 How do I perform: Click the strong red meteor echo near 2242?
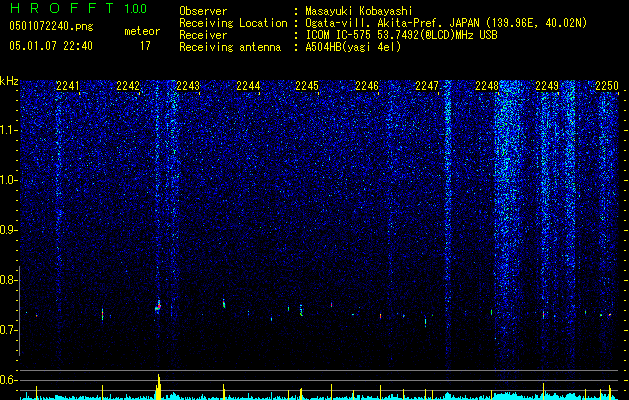pos(158,307)
